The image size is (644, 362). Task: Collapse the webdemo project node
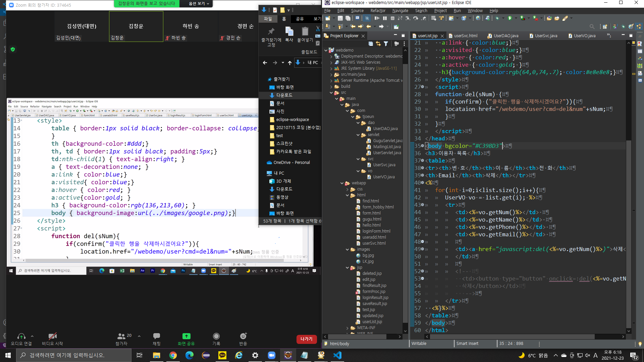click(326, 50)
